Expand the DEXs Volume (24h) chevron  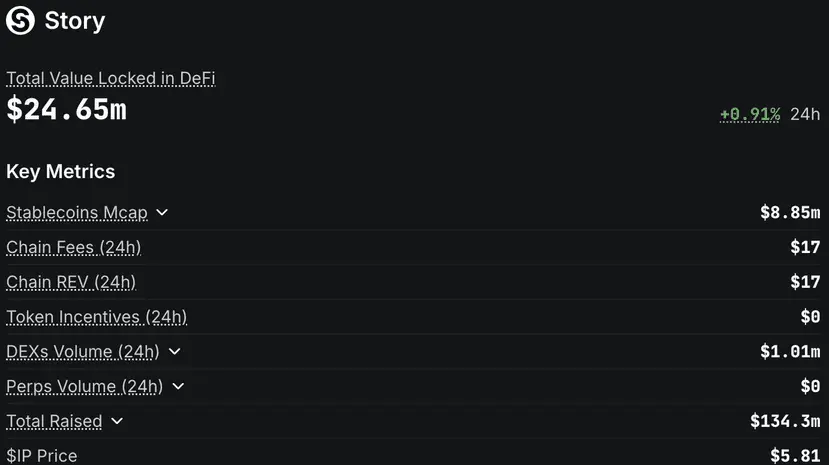(x=174, y=351)
